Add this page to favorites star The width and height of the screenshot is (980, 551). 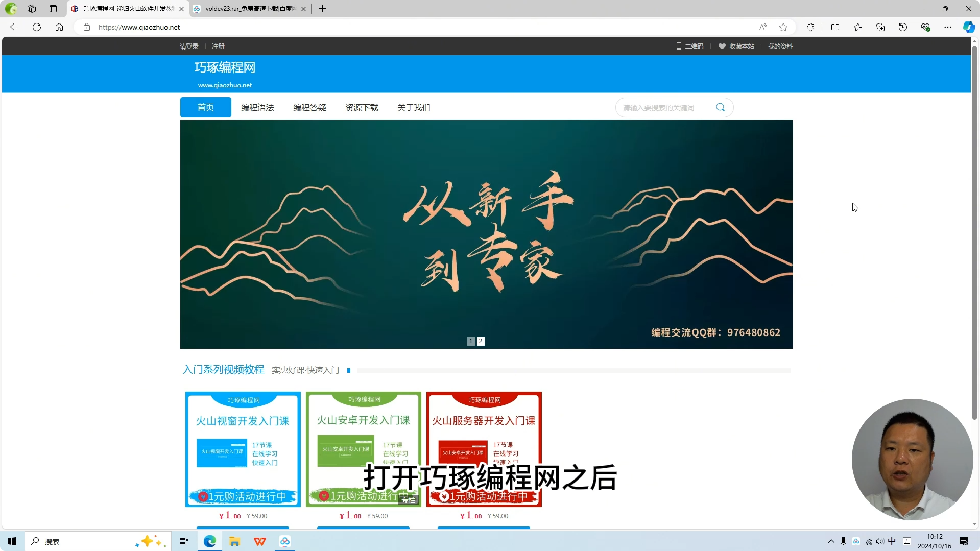pos(783,27)
